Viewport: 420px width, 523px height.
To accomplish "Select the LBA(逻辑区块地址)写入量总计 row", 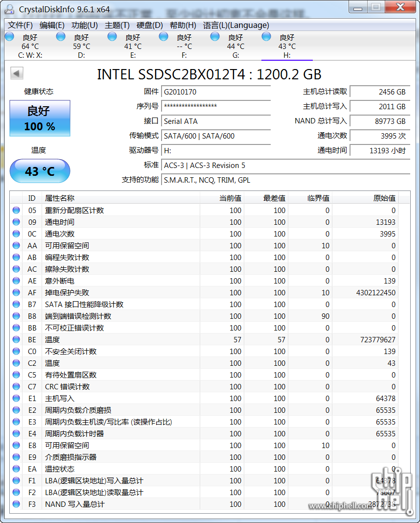I will click(205, 480).
